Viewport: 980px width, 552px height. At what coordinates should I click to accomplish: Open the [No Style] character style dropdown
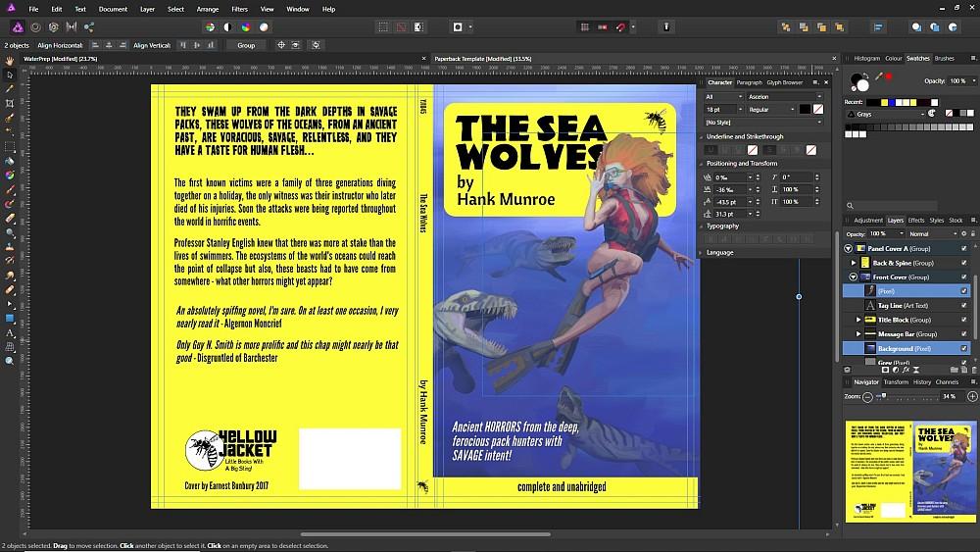point(763,123)
